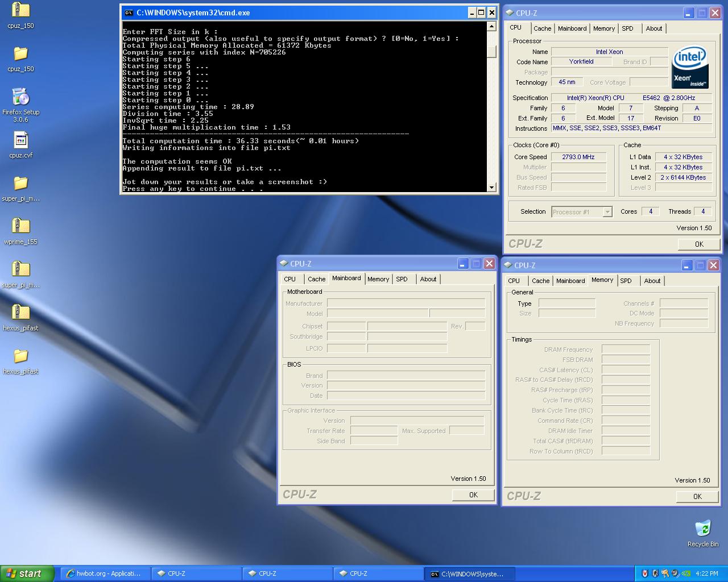The height and width of the screenshot is (582, 728).
Task: Select the hexus_pifast folder icon
Action: tap(20, 356)
